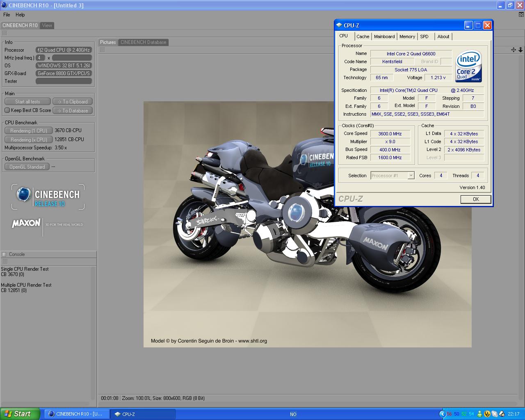The width and height of the screenshot is (525, 420).
Task: Click the green 52 temperature tray reading
Action: [x=464, y=414]
